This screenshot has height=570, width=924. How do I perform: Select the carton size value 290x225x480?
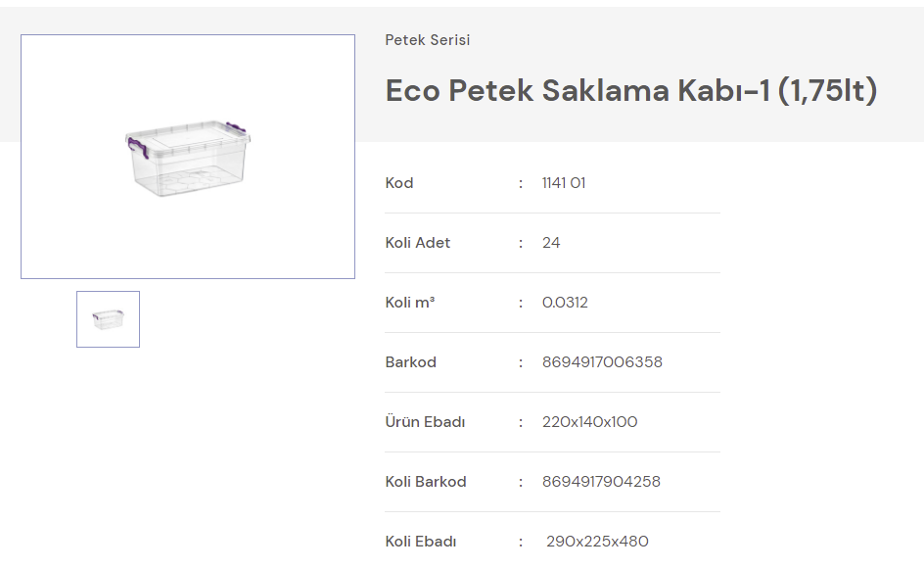[597, 542]
